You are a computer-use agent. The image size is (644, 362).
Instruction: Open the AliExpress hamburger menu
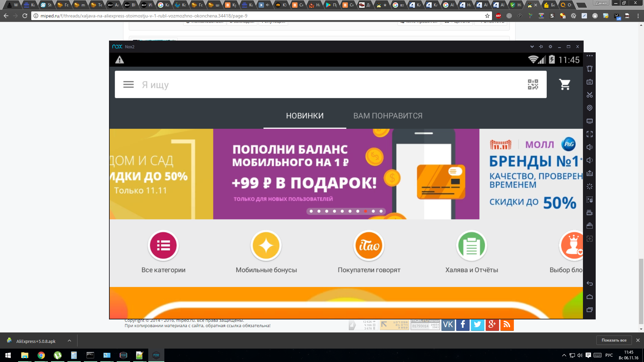tap(128, 84)
